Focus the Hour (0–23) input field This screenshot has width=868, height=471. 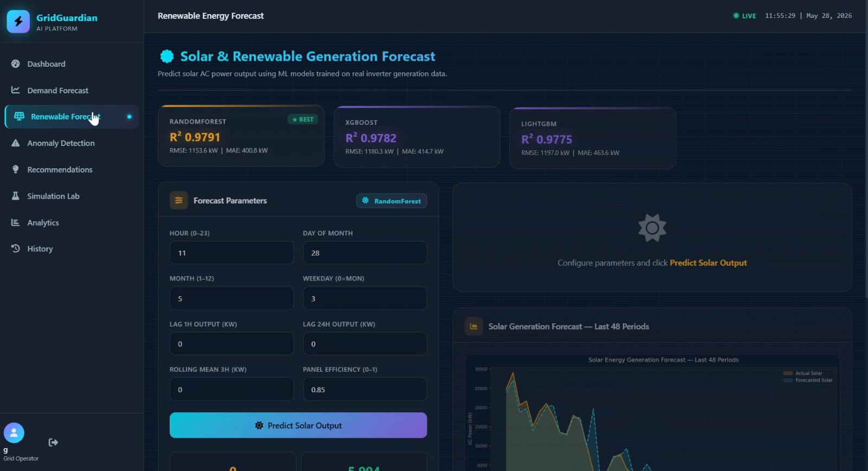[232, 253]
